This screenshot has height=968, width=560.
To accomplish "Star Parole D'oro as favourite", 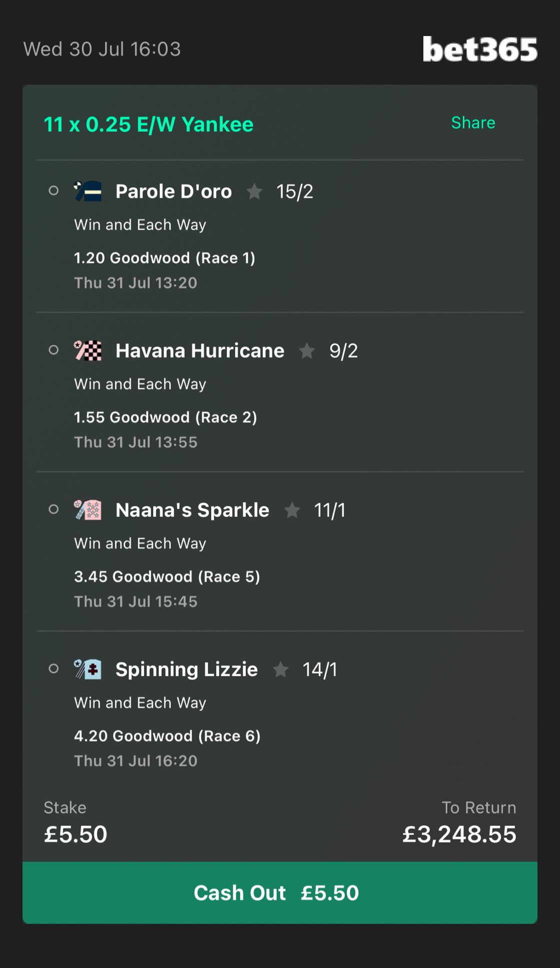I will tap(254, 191).
